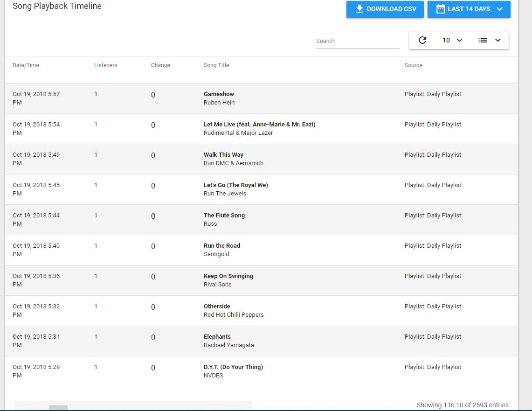Viewport: 532px width, 411px height.
Task: Select the Gameshow song title
Action: 219,94
